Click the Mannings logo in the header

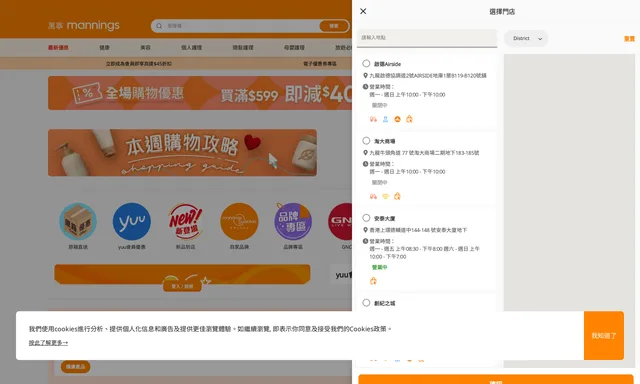click(84, 25)
